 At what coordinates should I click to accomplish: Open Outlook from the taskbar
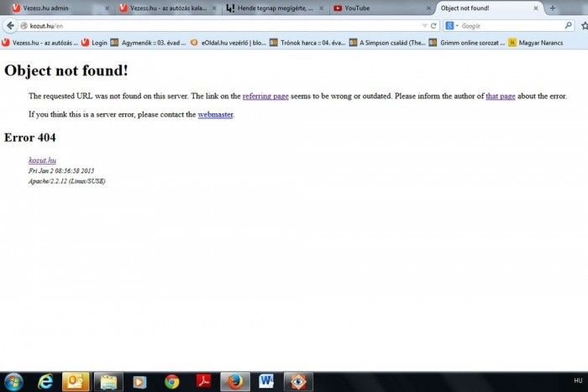pos(76,381)
